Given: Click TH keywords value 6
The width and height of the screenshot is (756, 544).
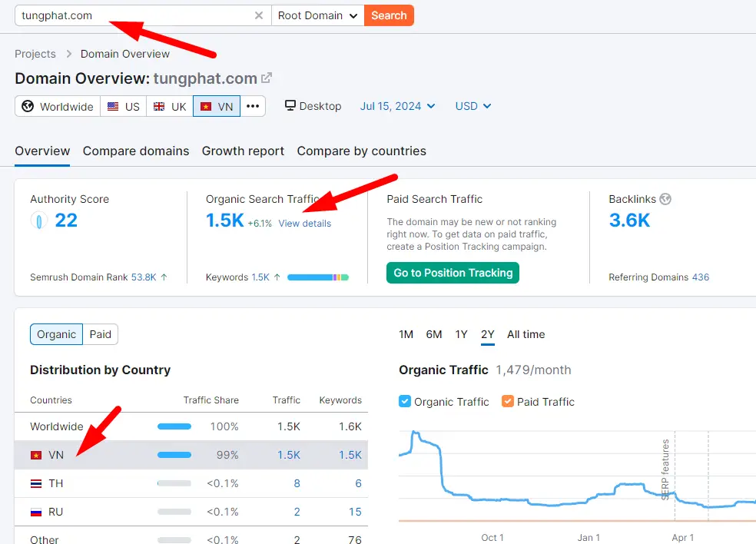Looking at the screenshot, I should coord(358,483).
